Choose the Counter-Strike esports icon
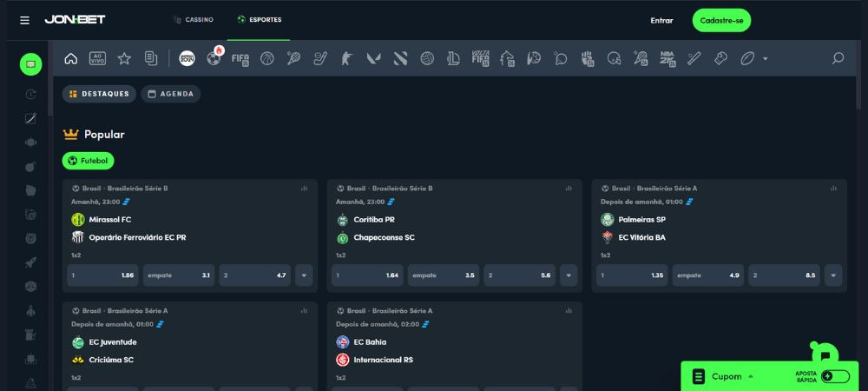 pyautogui.click(x=347, y=58)
